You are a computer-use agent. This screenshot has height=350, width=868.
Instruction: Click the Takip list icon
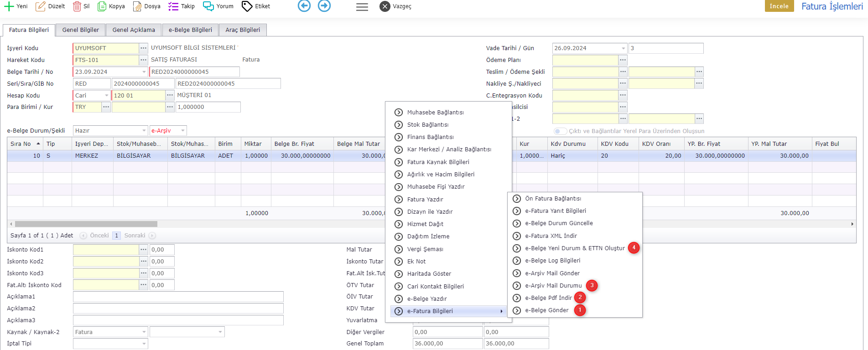click(x=173, y=6)
